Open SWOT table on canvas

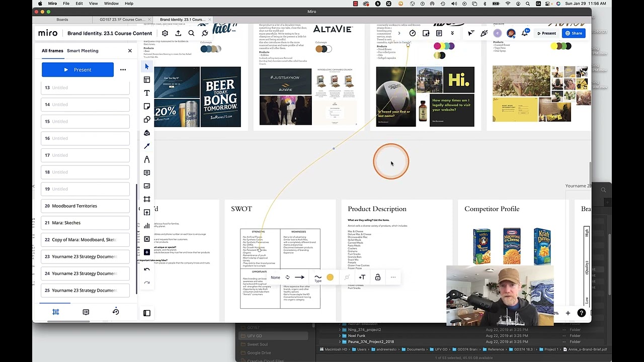coord(280,268)
